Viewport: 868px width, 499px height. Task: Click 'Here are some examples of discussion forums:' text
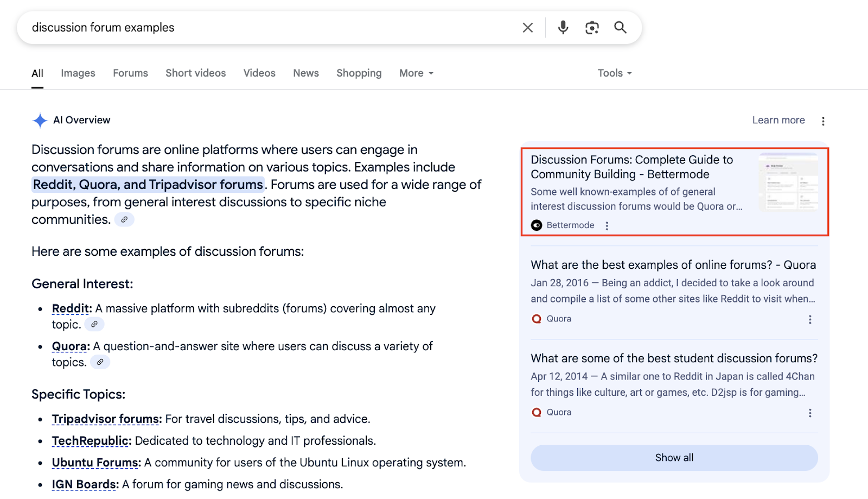pos(168,251)
